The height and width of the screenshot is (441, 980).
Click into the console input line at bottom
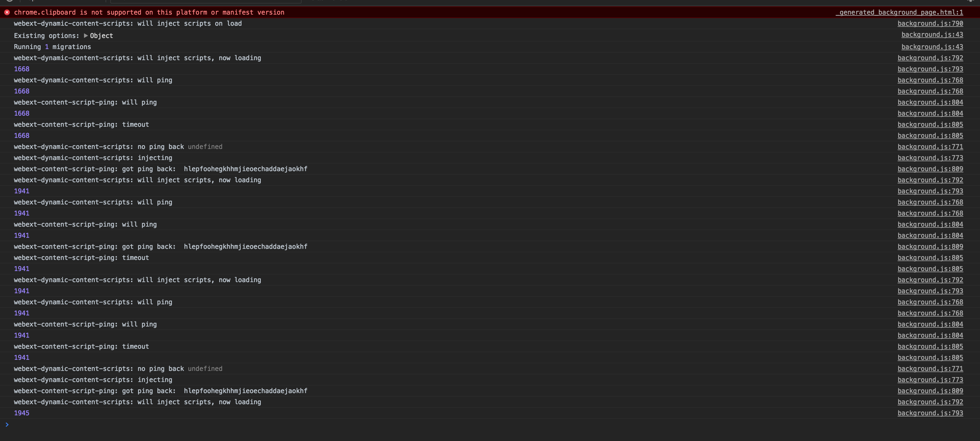pyautogui.click(x=456, y=425)
